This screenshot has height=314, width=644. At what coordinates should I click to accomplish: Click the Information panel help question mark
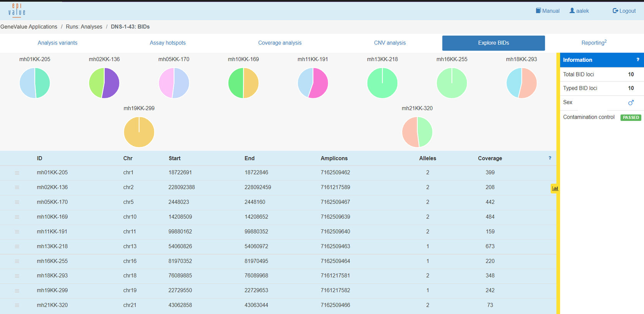pos(637,60)
